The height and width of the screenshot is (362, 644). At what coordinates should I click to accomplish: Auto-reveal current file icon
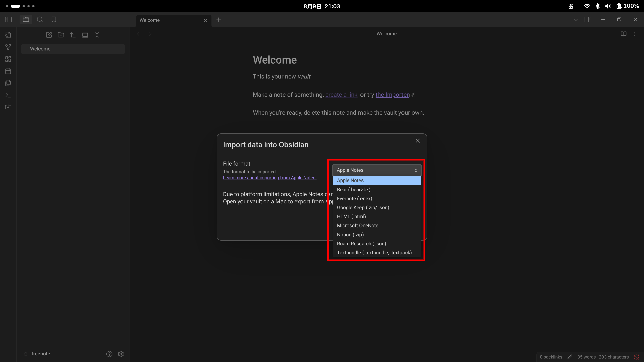coord(85,35)
